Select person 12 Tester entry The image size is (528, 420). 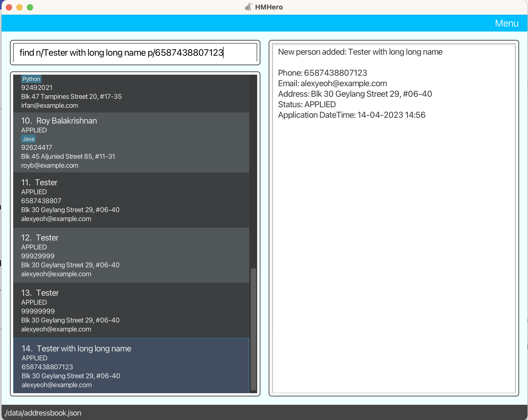pos(131,255)
